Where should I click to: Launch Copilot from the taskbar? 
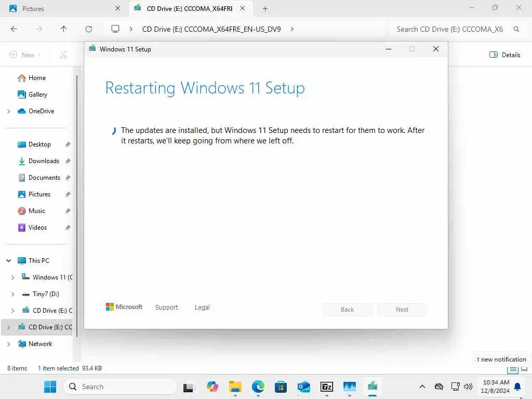pos(212,387)
